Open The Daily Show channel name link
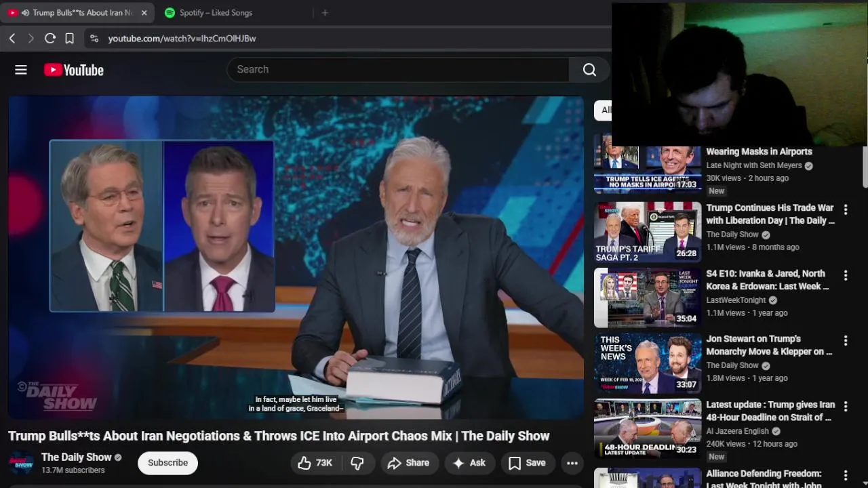 76,457
